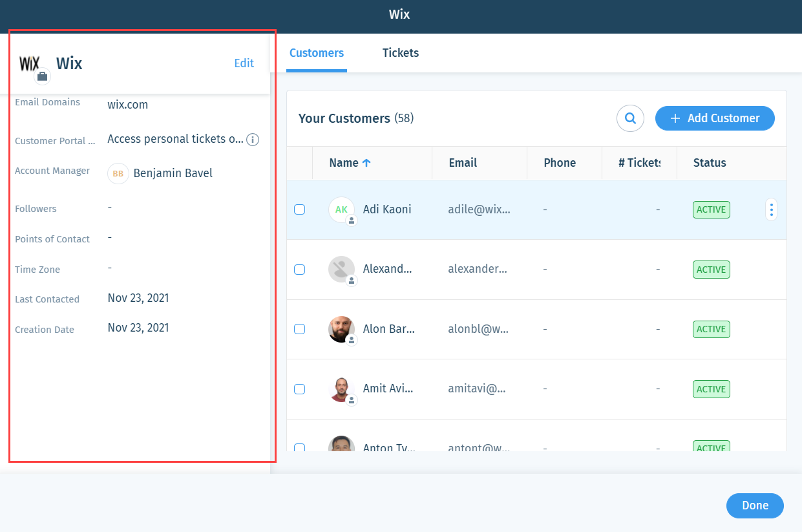
Task: Click the ACTIVE badge for Alon Bar
Action: click(712, 329)
